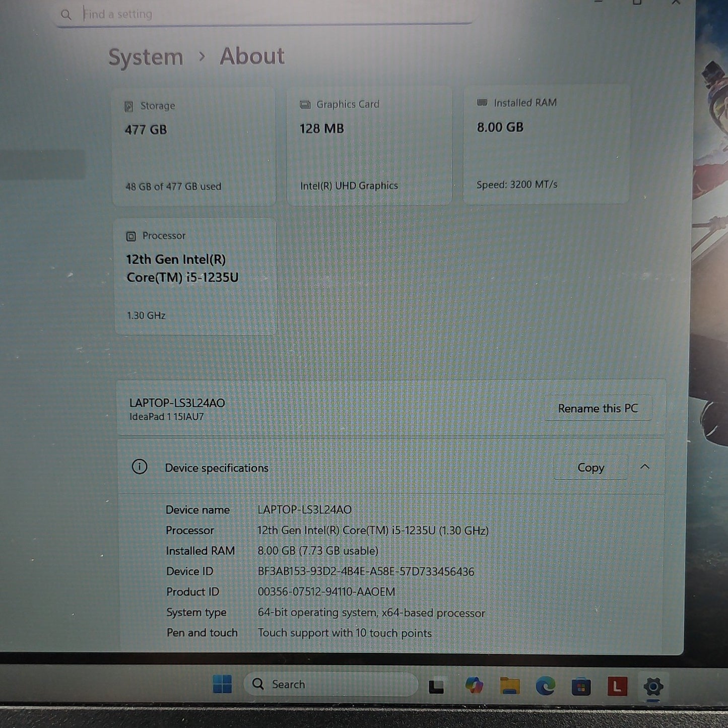The width and height of the screenshot is (728, 728).
Task: Click the Graphics Card icon
Action: [x=305, y=105]
